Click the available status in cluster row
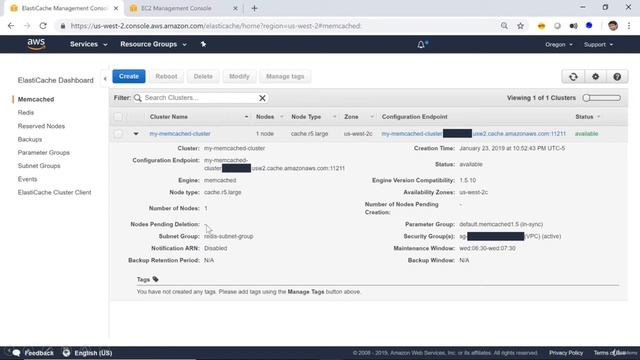Screen dimensions: 640x360 coord(587,134)
